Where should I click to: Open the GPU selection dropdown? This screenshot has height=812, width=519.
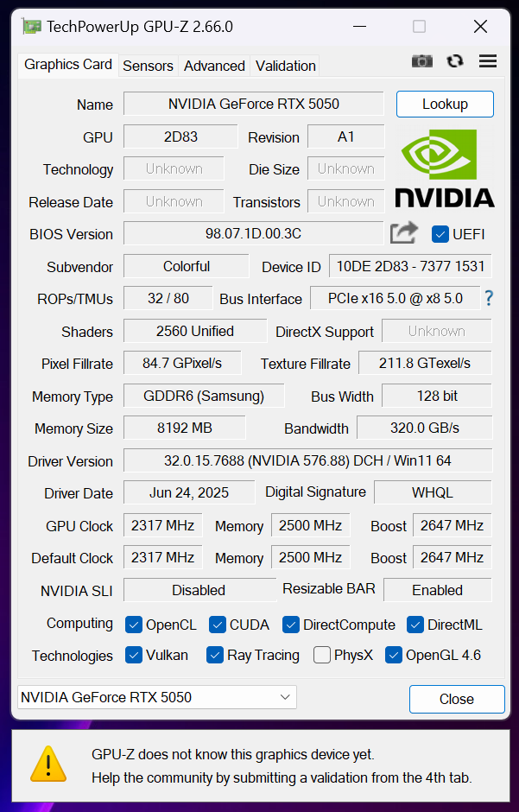[157, 697]
